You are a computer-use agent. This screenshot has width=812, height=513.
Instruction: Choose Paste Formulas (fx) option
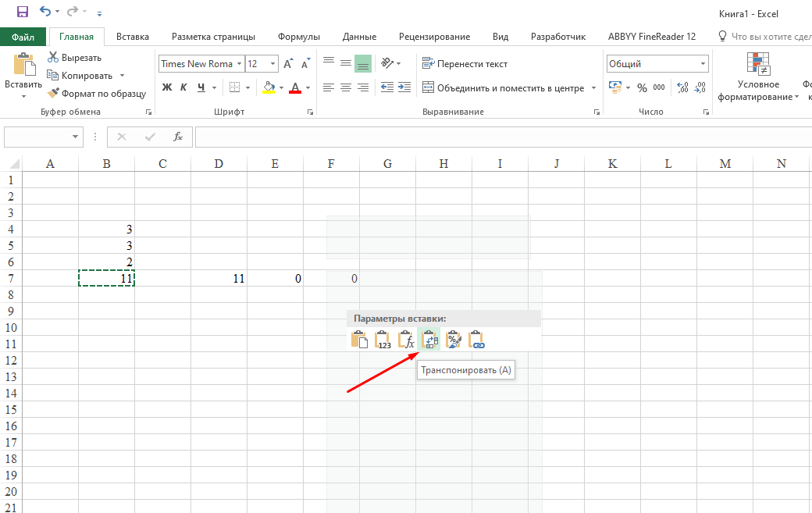(x=406, y=340)
